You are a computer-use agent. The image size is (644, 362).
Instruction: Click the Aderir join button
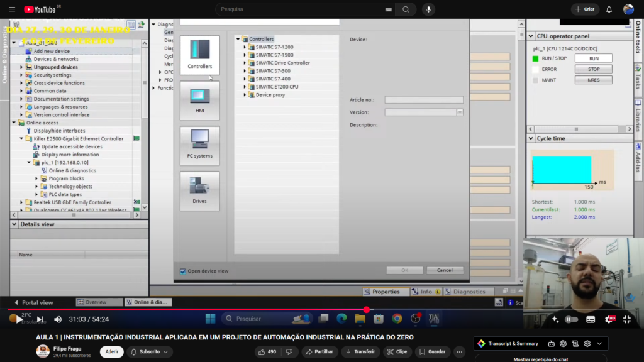click(x=112, y=352)
